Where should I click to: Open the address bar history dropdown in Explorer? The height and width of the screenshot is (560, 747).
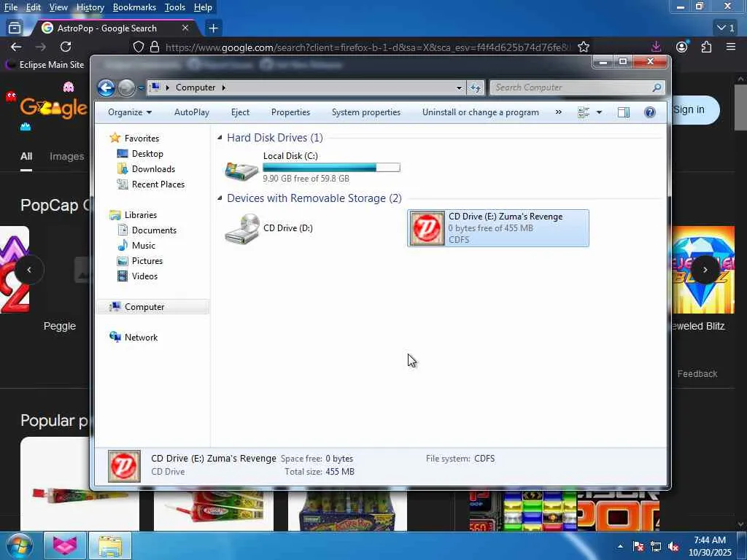point(459,87)
